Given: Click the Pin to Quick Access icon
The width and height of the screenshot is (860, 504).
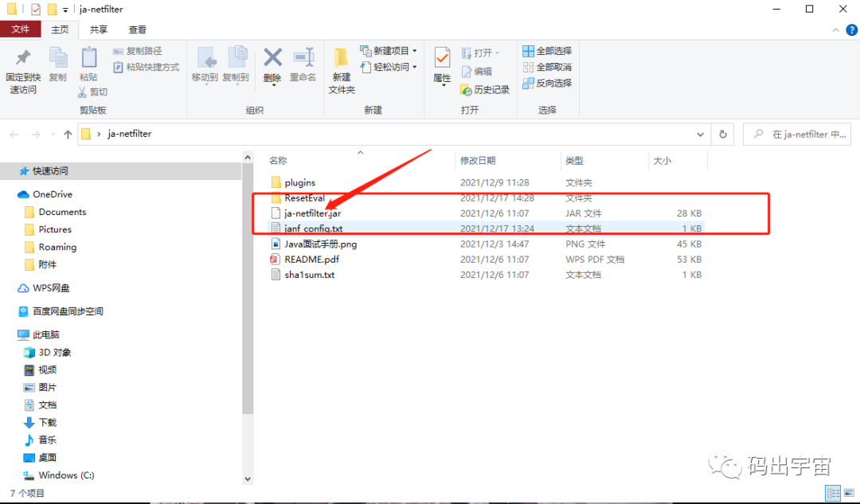Looking at the screenshot, I should tap(23, 57).
